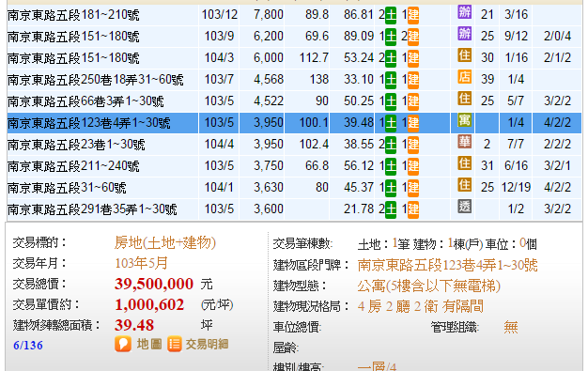The height and width of the screenshot is (371, 588).
Task: Click unit price 1,000,602
Action: point(149,304)
